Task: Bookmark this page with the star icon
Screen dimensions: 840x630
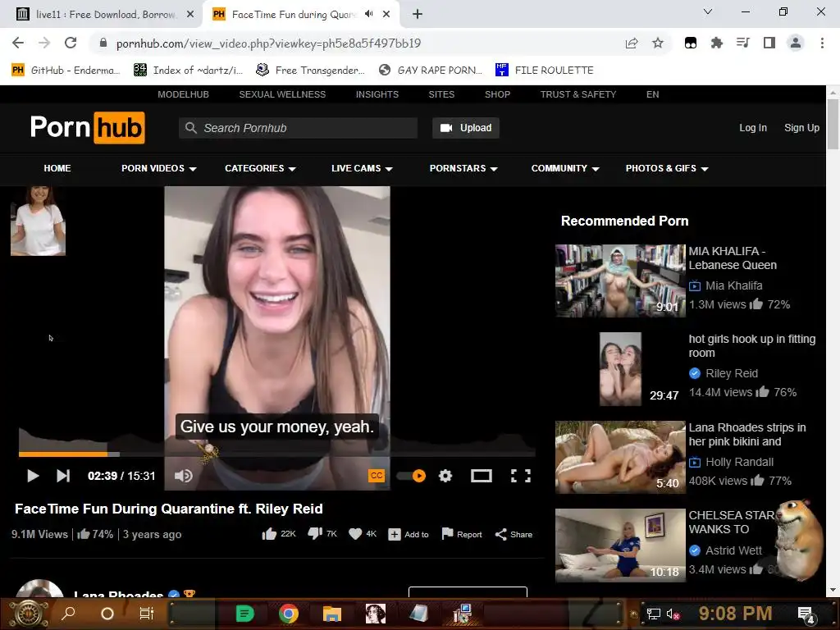Action: click(658, 43)
